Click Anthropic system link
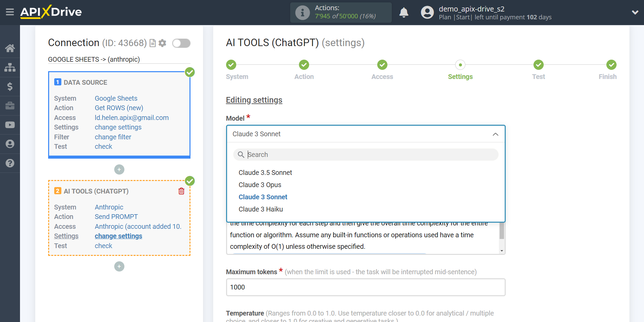The width and height of the screenshot is (644, 322). click(109, 207)
